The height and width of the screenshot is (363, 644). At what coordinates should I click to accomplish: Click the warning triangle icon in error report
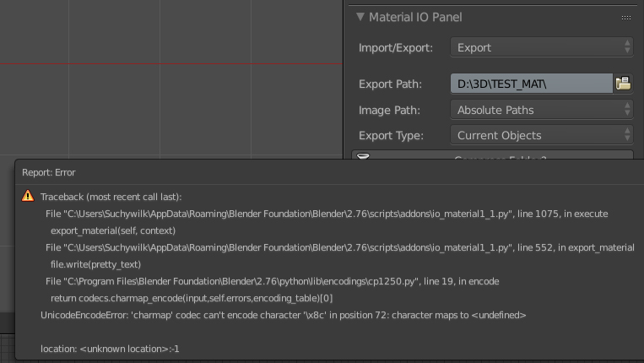pos(28,196)
